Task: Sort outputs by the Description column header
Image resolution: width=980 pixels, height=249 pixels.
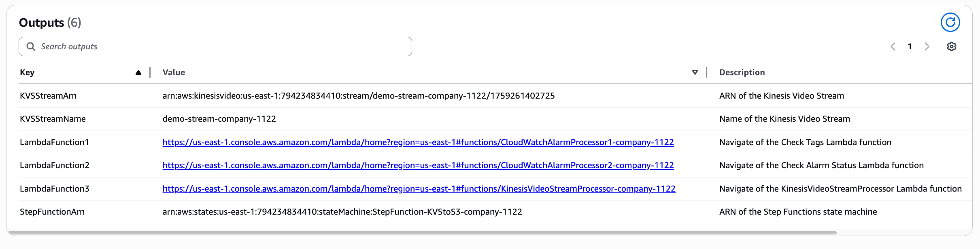Action: coord(742,72)
